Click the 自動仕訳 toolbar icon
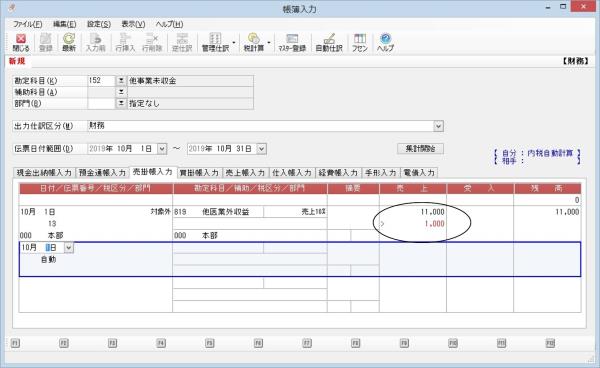Screen dimensions: 600x368 (x=329, y=42)
